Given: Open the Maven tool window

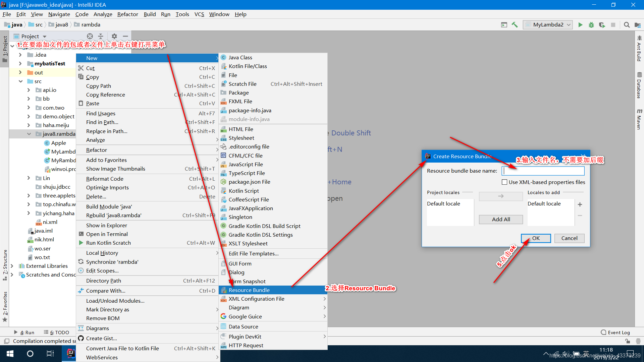Looking at the screenshot, I should pyautogui.click(x=639, y=119).
